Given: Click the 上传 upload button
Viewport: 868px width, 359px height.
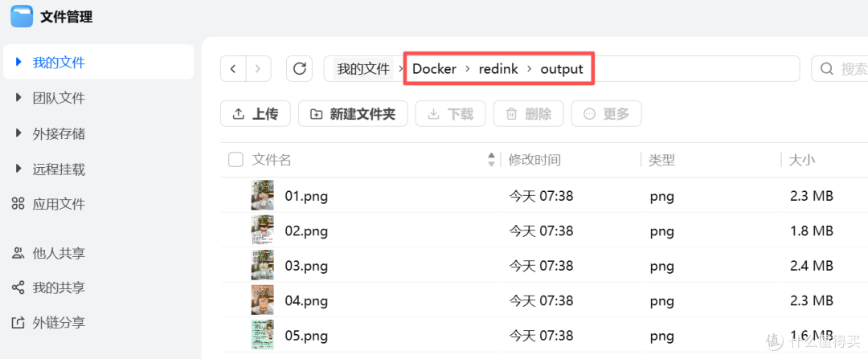Looking at the screenshot, I should (256, 114).
